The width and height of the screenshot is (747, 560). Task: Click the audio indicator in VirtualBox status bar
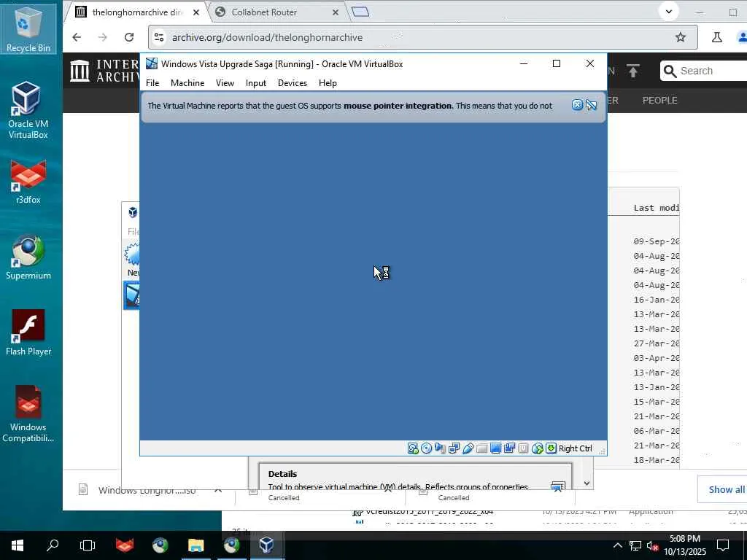click(440, 448)
